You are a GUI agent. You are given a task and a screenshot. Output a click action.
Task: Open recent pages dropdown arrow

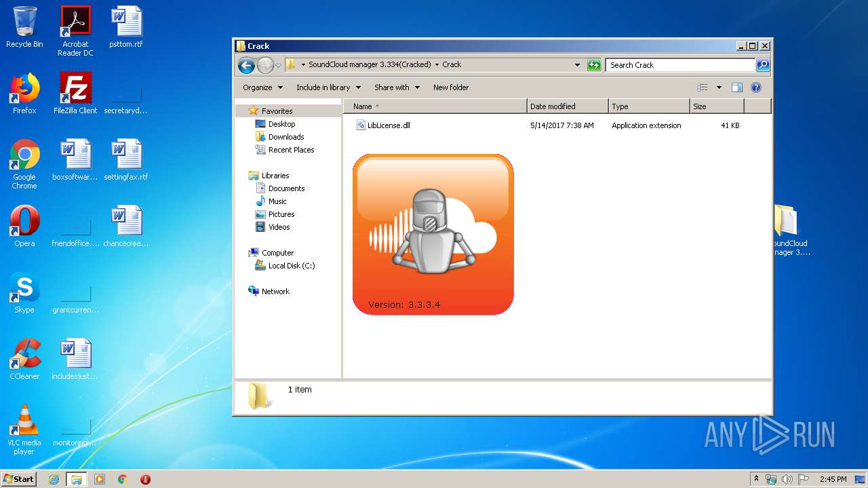click(278, 66)
